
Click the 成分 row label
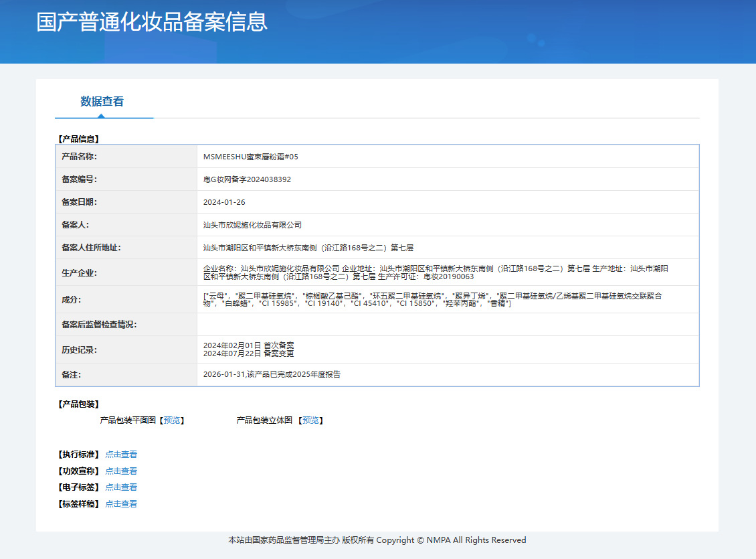click(72, 299)
